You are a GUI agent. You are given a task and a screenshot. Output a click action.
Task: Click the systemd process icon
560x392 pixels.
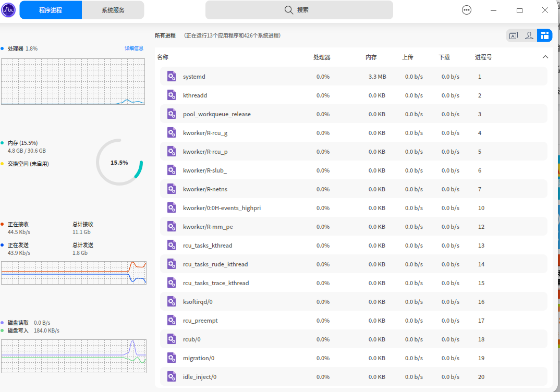coord(172,77)
